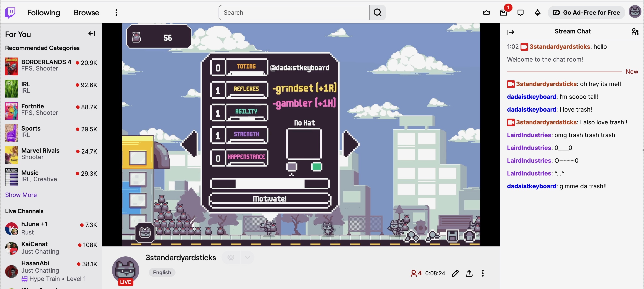Open the Drops and Rewards icon
The image size is (644, 289).
point(537,12)
